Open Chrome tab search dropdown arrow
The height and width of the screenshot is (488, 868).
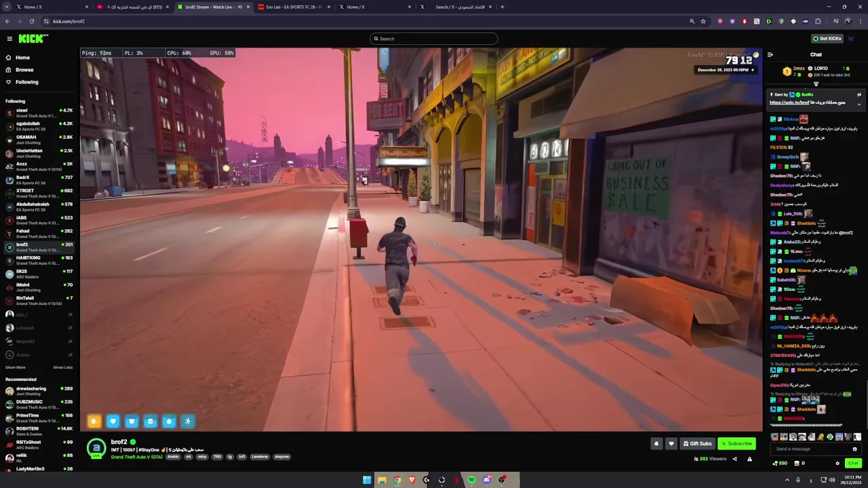click(x=6, y=7)
